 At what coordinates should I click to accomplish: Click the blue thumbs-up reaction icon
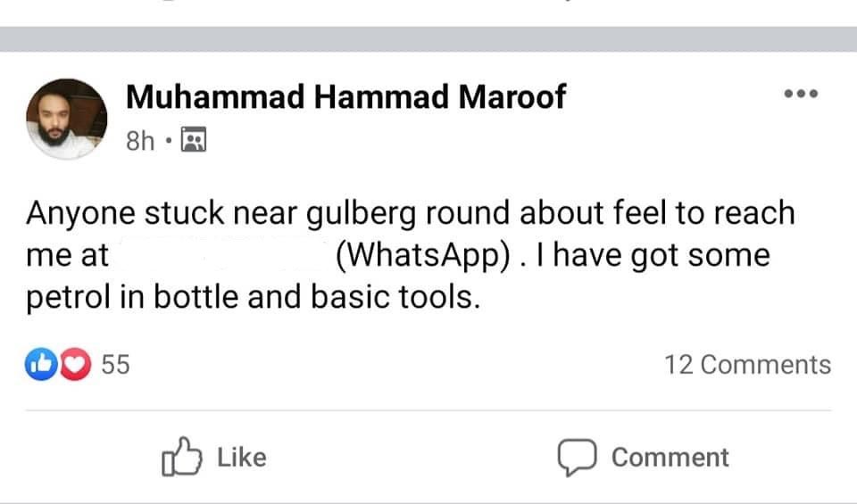tap(41, 364)
